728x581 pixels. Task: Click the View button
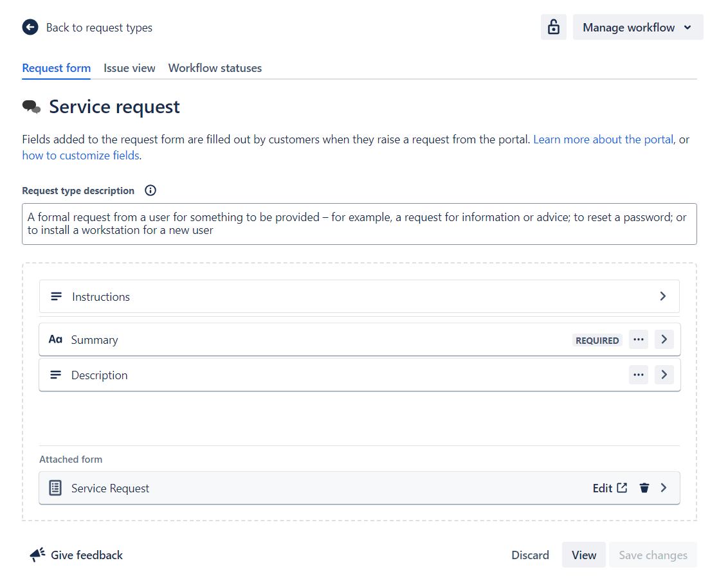[x=583, y=554]
